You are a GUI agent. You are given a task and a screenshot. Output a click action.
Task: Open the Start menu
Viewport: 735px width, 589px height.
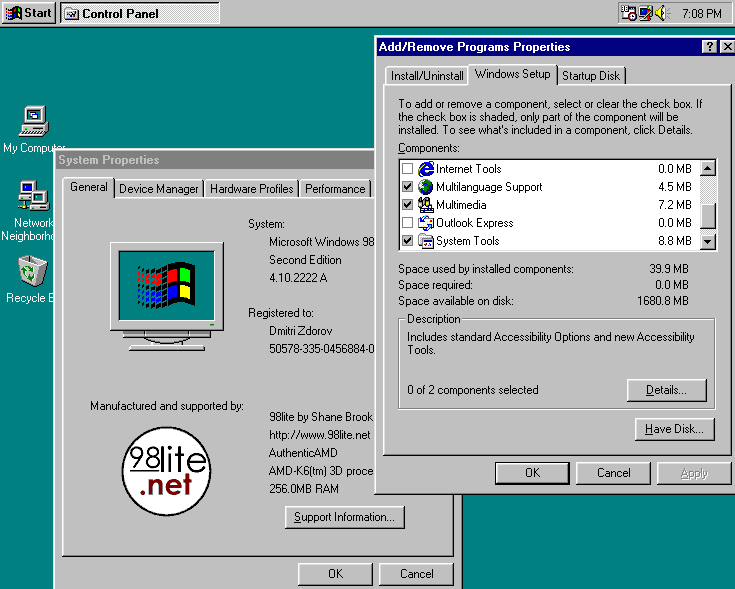29,13
